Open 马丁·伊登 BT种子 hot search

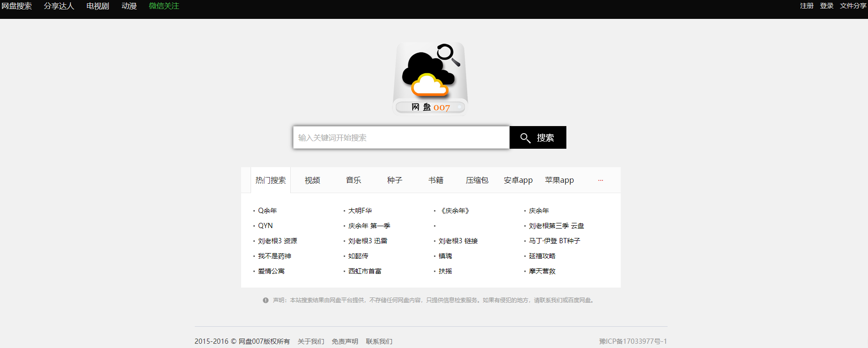pos(555,241)
